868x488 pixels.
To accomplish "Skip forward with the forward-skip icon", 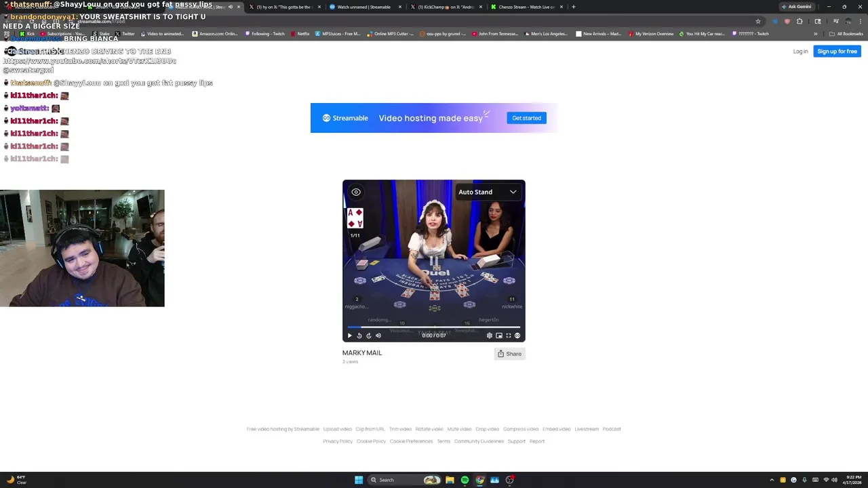I will [x=369, y=335].
